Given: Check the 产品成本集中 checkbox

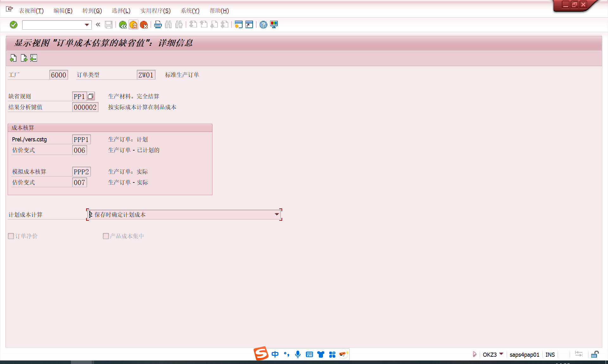Looking at the screenshot, I should click(x=106, y=236).
